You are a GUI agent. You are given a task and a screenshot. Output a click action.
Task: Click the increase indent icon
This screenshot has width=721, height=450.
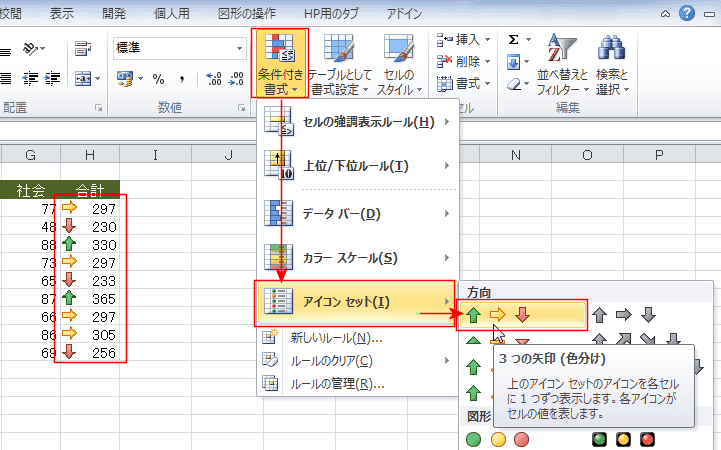[x=52, y=79]
